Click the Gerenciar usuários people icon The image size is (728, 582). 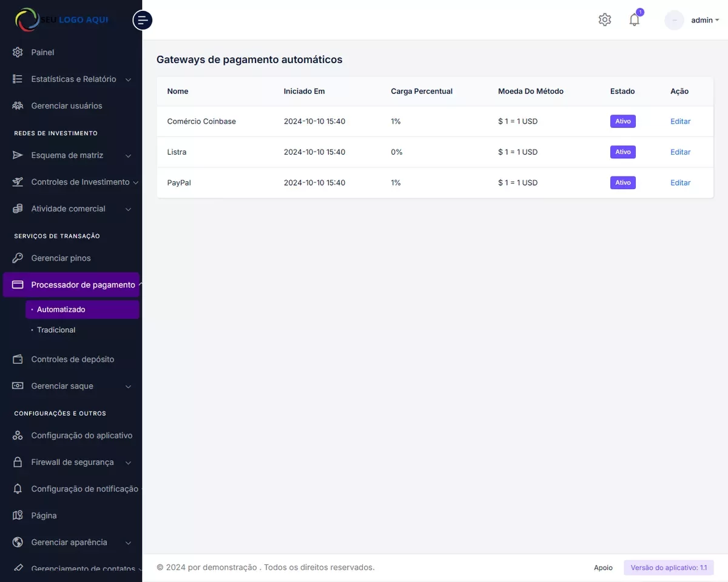(18, 106)
